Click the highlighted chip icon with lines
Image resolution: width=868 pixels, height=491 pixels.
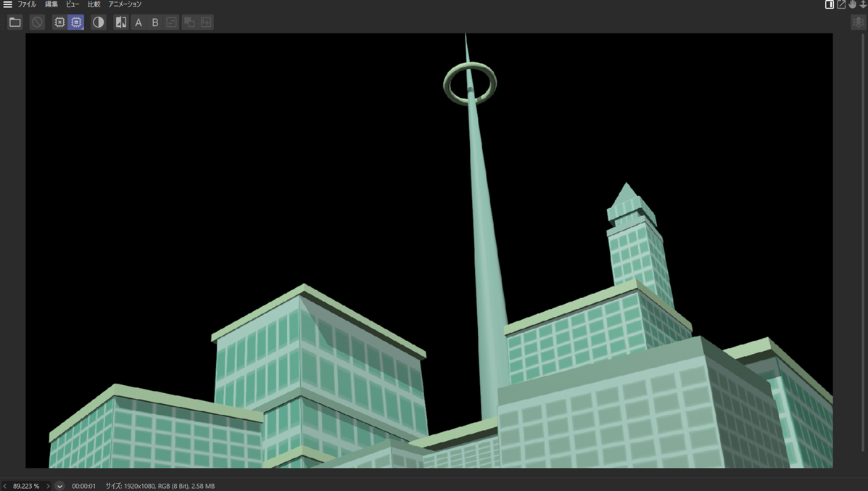tap(76, 22)
